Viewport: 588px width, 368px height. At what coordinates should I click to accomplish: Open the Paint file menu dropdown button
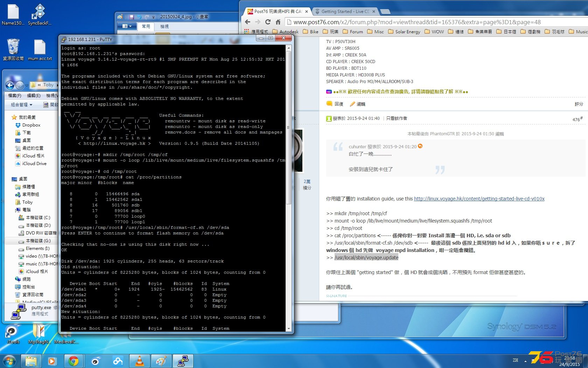click(x=127, y=26)
